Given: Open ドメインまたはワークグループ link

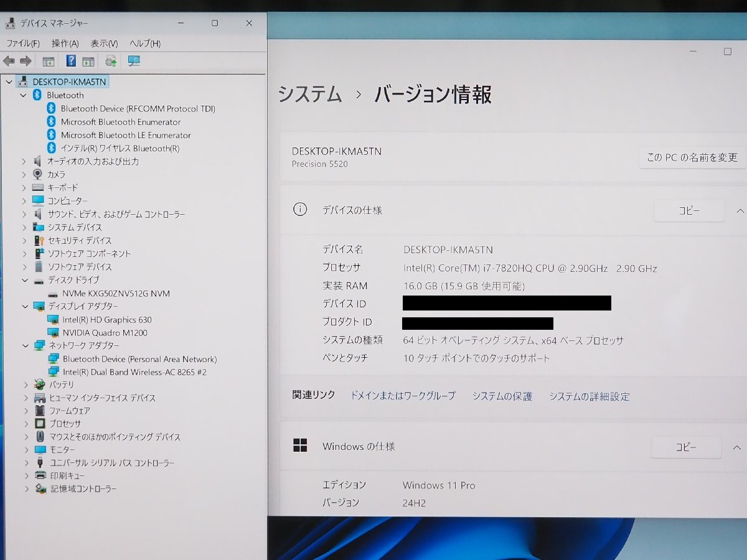Looking at the screenshot, I should coord(403,396).
